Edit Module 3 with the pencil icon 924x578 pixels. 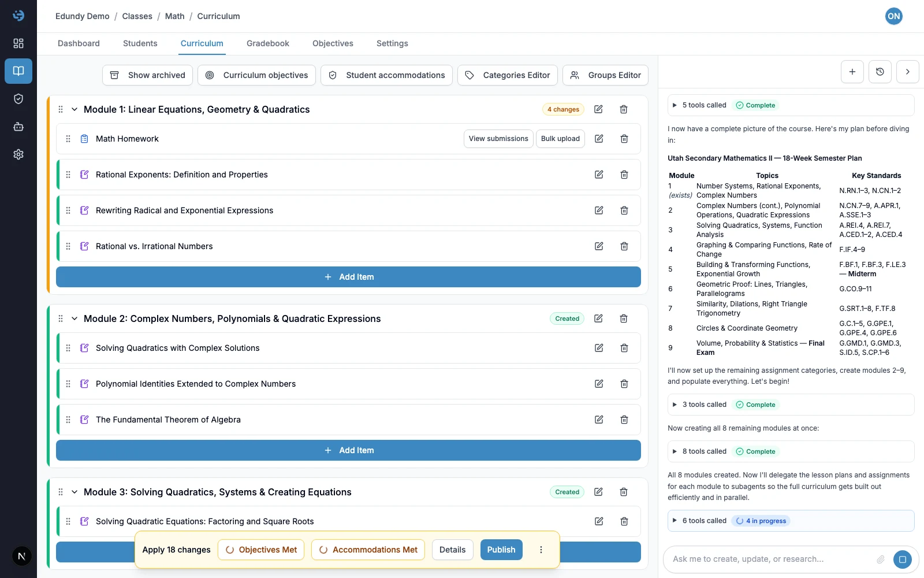click(x=598, y=492)
